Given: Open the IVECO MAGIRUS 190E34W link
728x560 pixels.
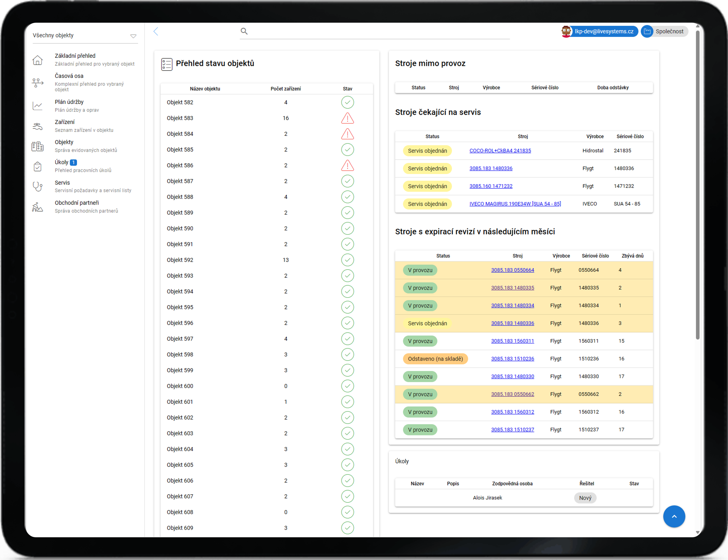Looking at the screenshot, I should click(515, 204).
